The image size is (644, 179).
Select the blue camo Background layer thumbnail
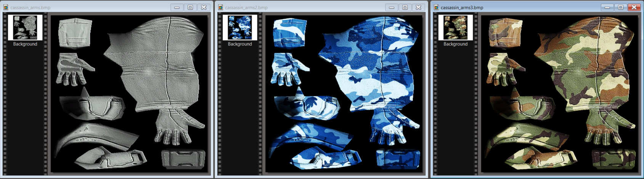pos(240,27)
